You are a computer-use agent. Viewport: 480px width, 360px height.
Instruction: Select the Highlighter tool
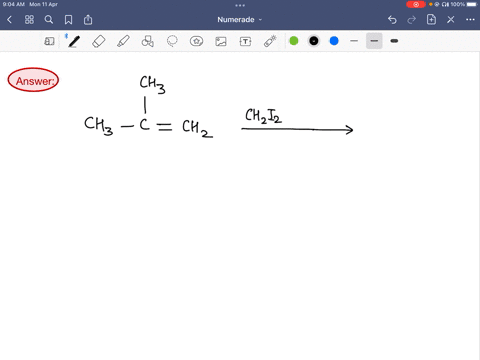(123, 41)
